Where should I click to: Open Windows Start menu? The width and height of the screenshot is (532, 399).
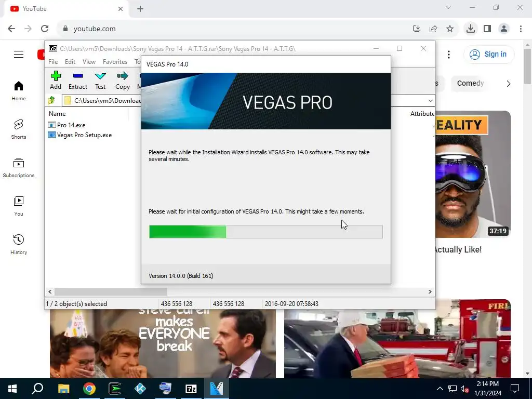12,389
